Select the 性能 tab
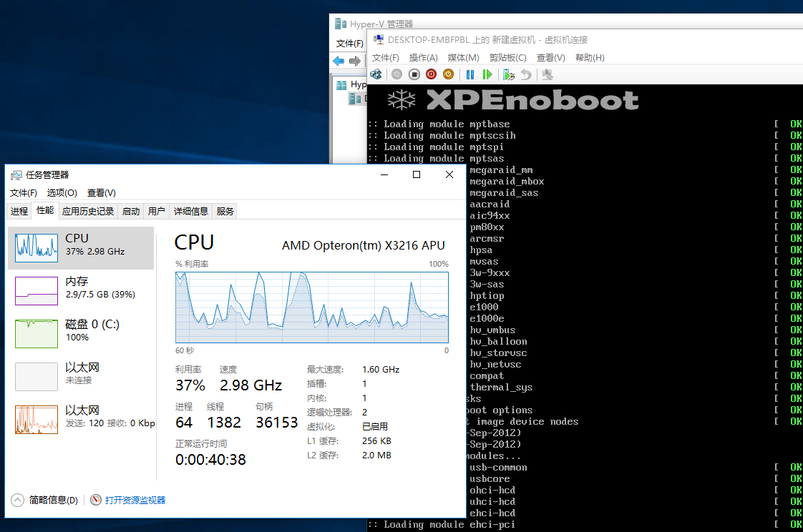This screenshot has height=532, width=803. pyautogui.click(x=45, y=210)
